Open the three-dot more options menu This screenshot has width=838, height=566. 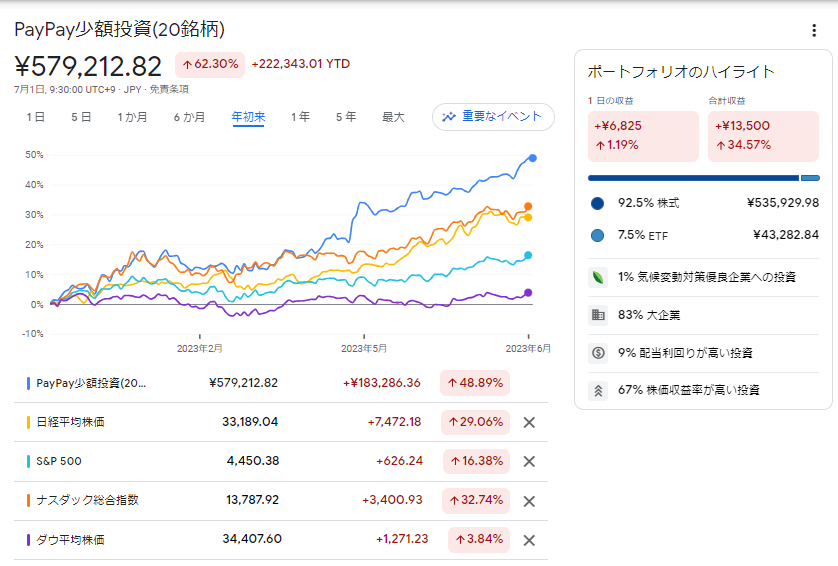pos(814,30)
